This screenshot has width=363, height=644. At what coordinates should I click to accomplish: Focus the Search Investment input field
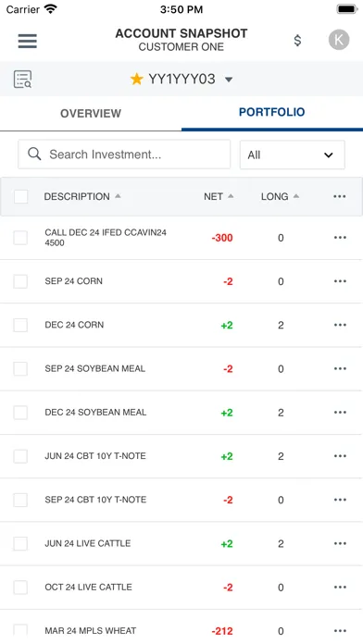coord(124,155)
